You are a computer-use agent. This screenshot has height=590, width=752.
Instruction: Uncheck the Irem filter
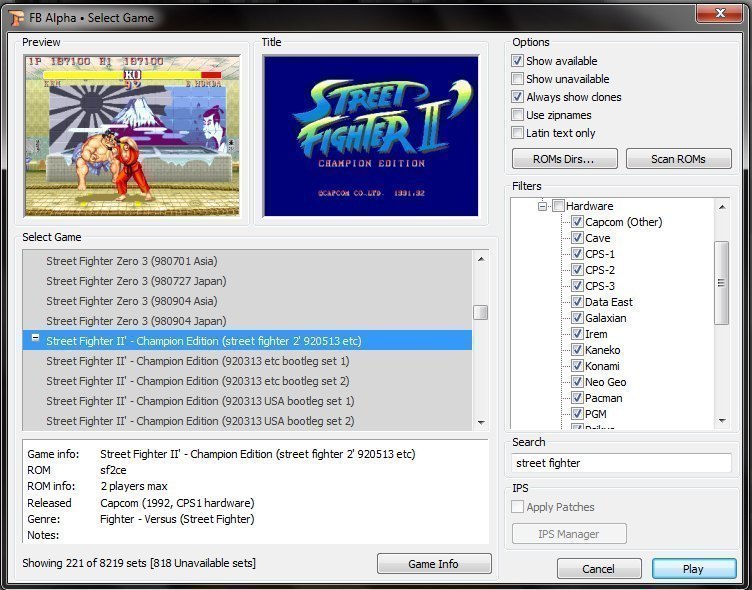tap(577, 334)
